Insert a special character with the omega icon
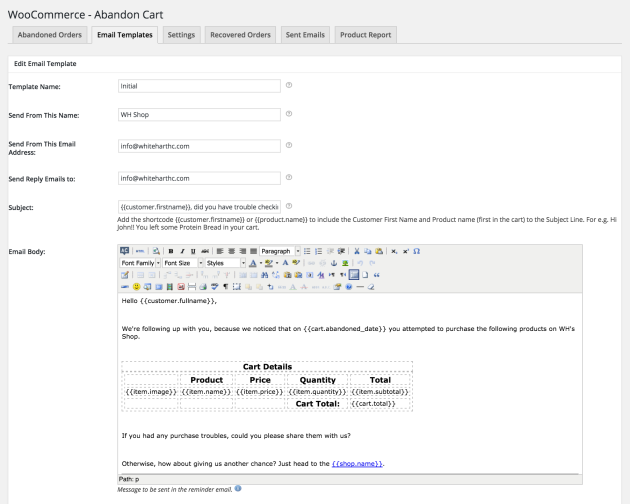Screen dimensions: 630x504 417,251
